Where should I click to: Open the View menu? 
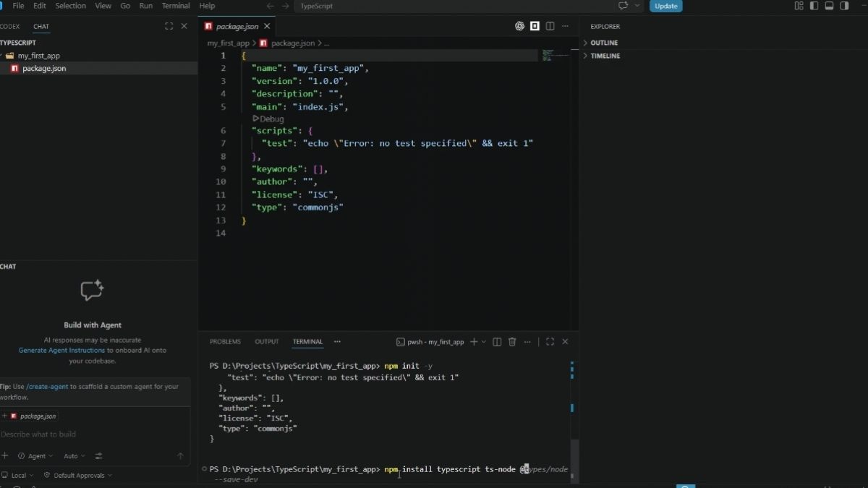(103, 6)
